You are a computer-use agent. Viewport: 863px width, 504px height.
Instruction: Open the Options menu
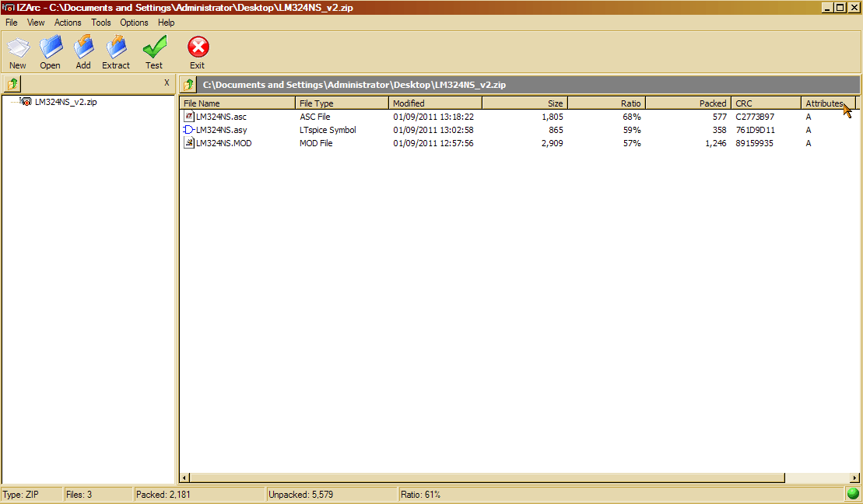[135, 23]
